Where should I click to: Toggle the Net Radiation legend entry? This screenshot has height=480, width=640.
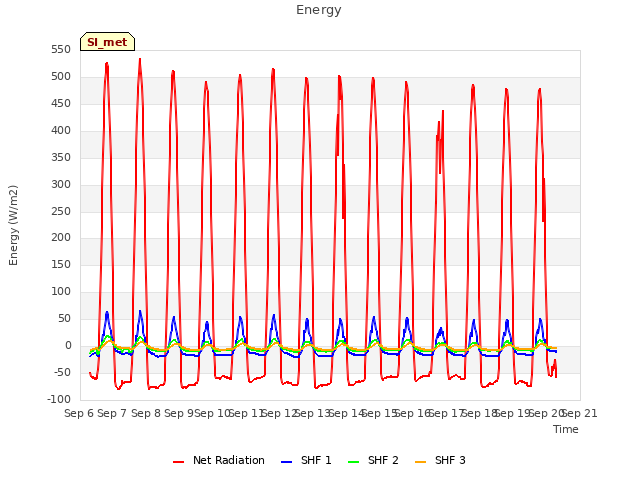[x=219, y=460]
